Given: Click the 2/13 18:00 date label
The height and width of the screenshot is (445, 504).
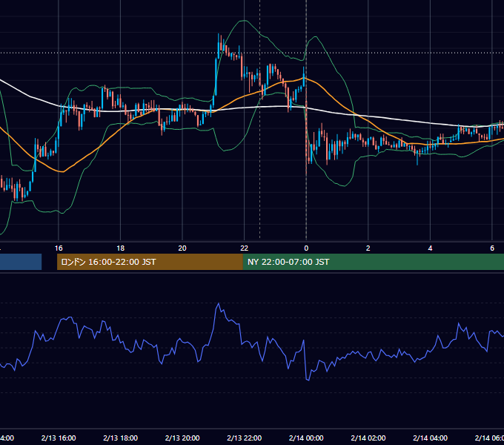Looking at the screenshot, I should 121,438.
